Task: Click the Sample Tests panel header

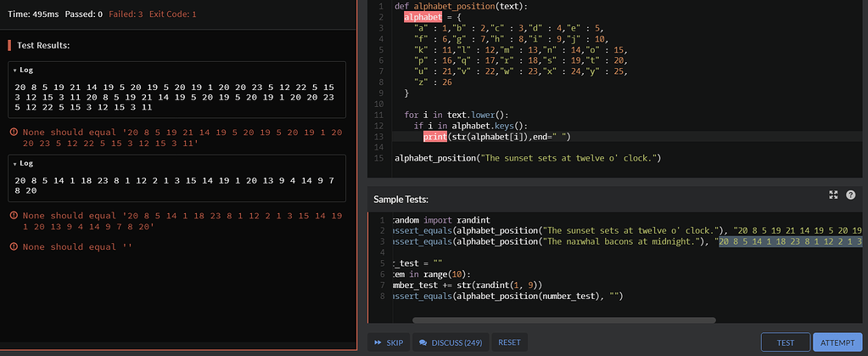Action: coord(401,199)
